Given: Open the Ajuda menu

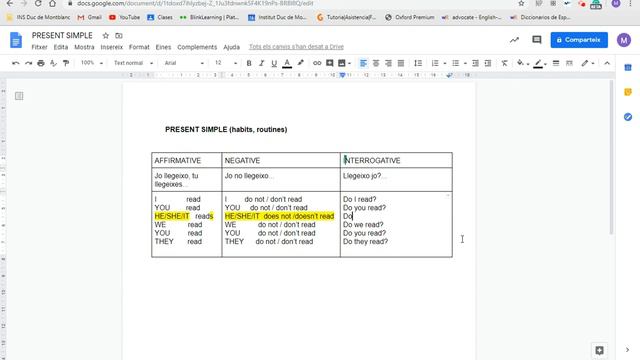Looking at the screenshot, I should tap(231, 47).
